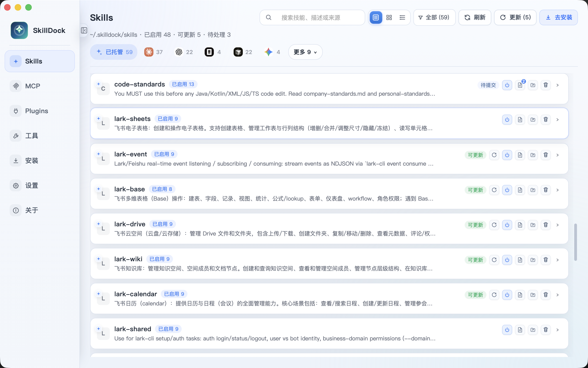Update the lark-drive skill
This screenshot has width=588, height=368.
[x=494, y=225]
